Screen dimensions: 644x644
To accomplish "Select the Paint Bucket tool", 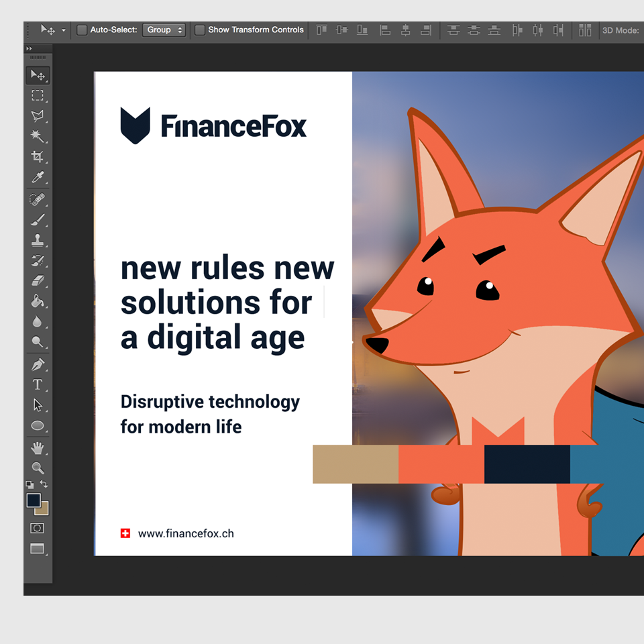I will point(38,301).
